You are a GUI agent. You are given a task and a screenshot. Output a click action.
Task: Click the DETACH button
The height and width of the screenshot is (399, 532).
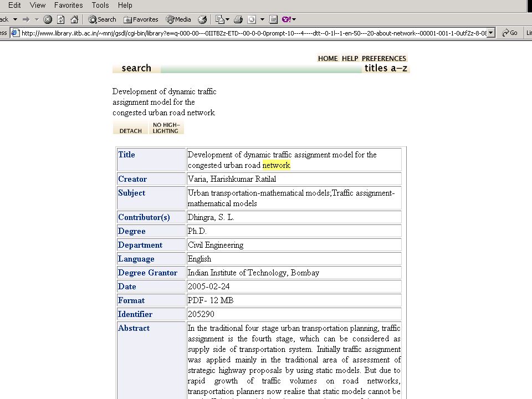(130, 127)
